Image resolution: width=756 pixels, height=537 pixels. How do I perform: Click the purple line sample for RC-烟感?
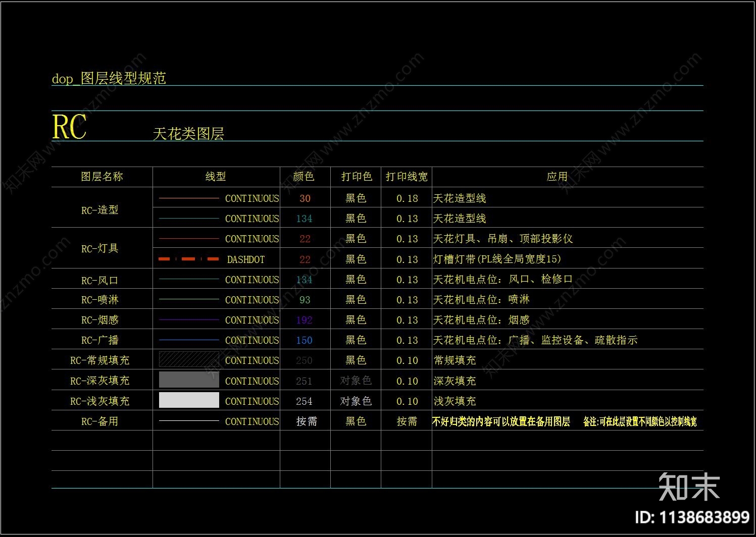point(189,319)
